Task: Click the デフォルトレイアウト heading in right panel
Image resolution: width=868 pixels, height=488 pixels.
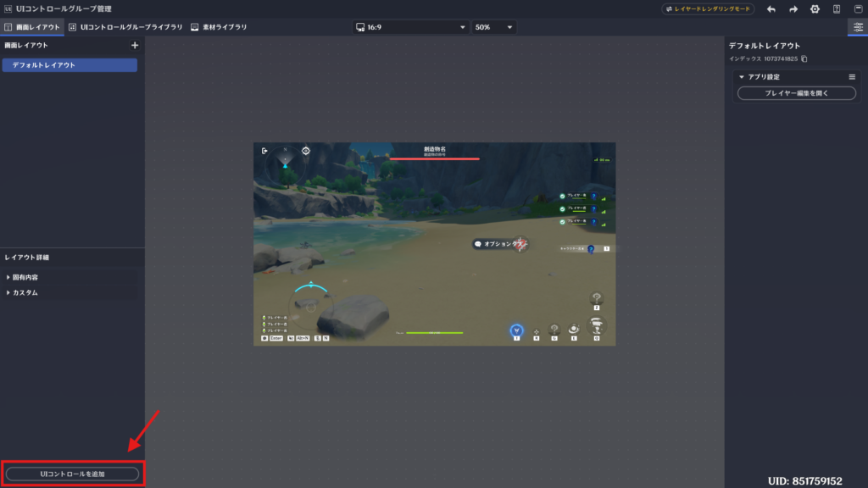Action: [764, 46]
